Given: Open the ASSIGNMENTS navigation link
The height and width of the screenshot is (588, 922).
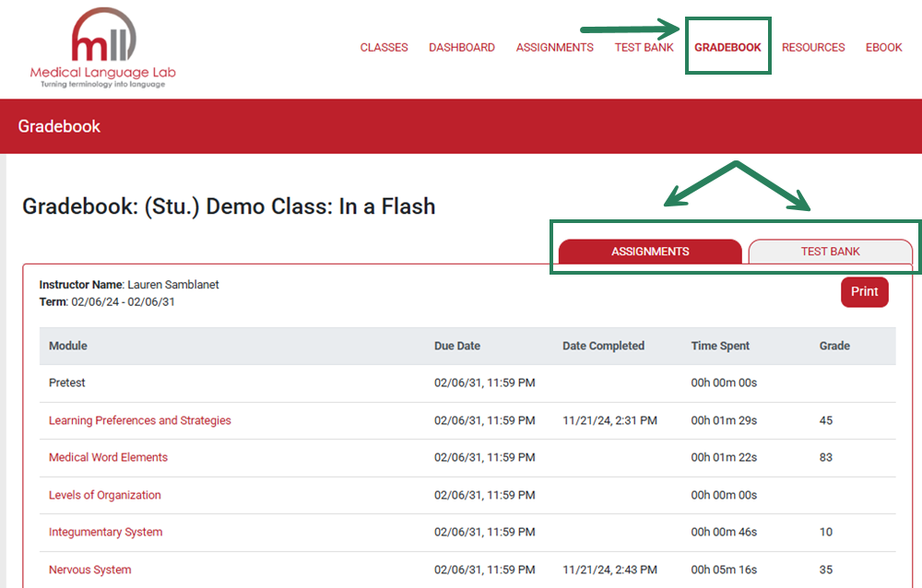Looking at the screenshot, I should 554,47.
